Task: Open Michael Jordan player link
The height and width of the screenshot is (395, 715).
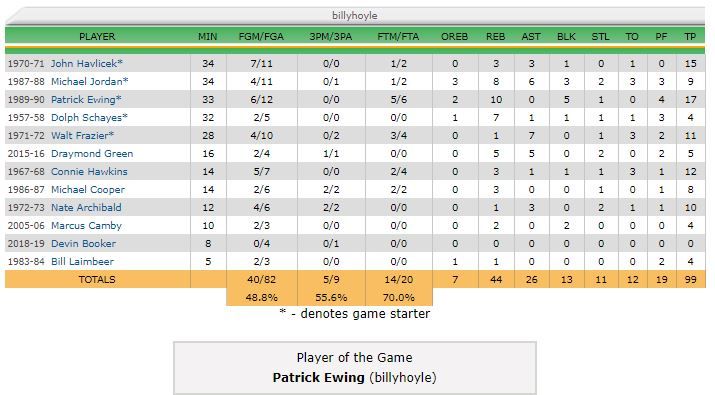Action: 87,82
